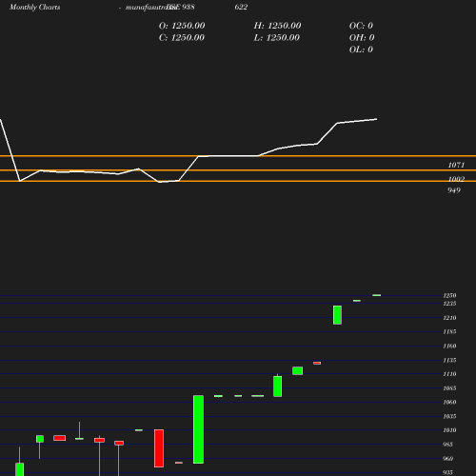Click the end point of white line
Screen dimensions: 476x476
pyautogui.click(x=377, y=119)
